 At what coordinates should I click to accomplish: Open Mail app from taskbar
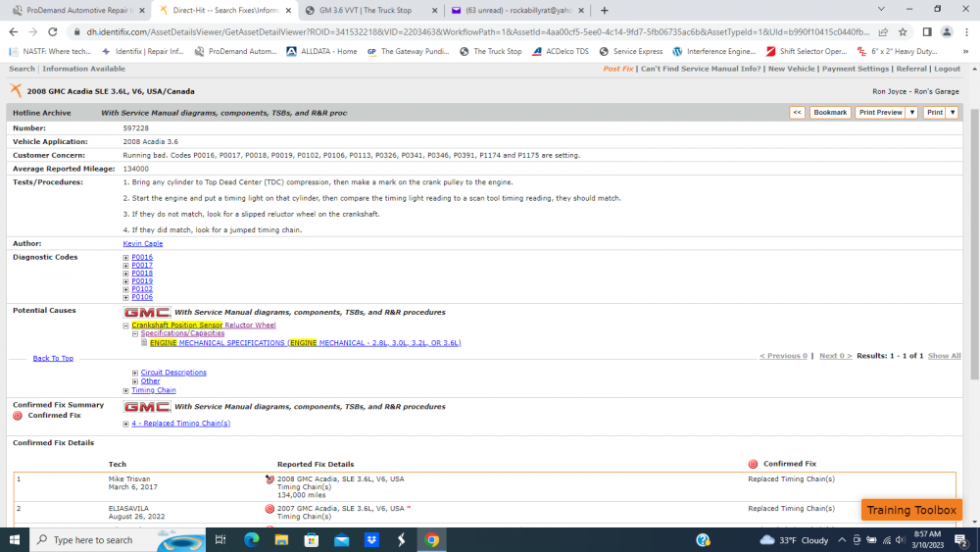(x=341, y=539)
